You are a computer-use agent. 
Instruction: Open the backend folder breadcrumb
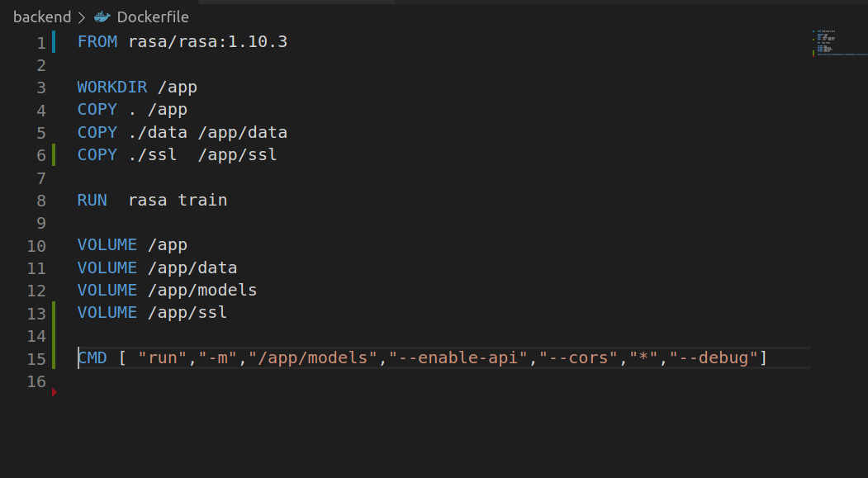point(42,17)
